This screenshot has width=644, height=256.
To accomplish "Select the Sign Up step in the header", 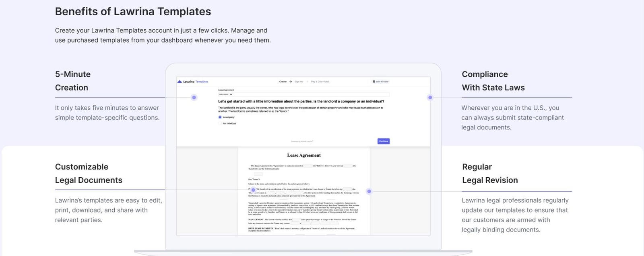I will point(299,82).
